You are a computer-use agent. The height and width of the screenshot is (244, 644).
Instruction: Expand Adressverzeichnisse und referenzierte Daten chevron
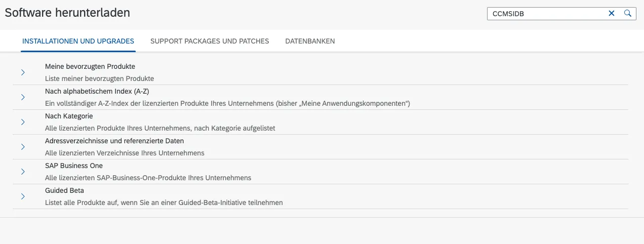click(23, 147)
